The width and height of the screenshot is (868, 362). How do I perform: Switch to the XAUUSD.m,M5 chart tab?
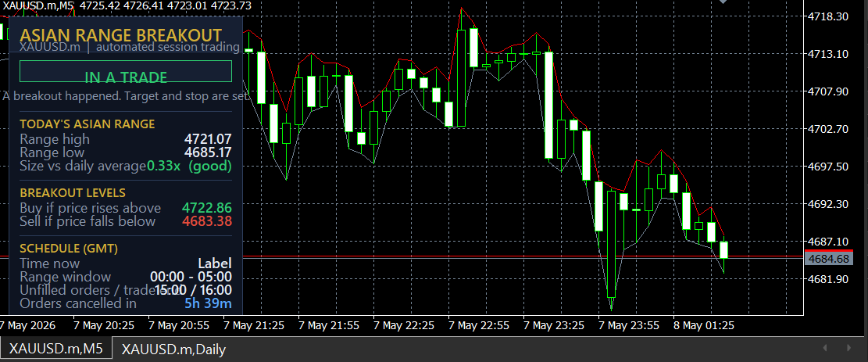(x=56, y=349)
